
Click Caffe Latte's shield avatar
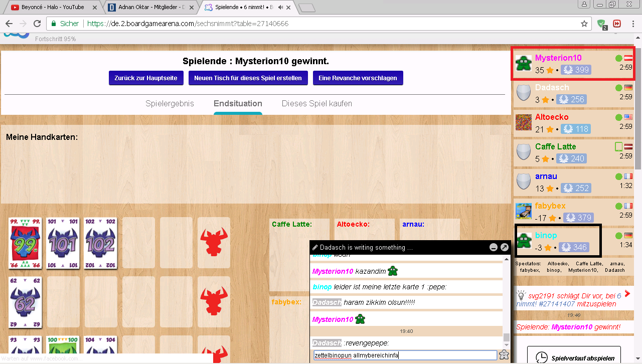click(x=524, y=152)
